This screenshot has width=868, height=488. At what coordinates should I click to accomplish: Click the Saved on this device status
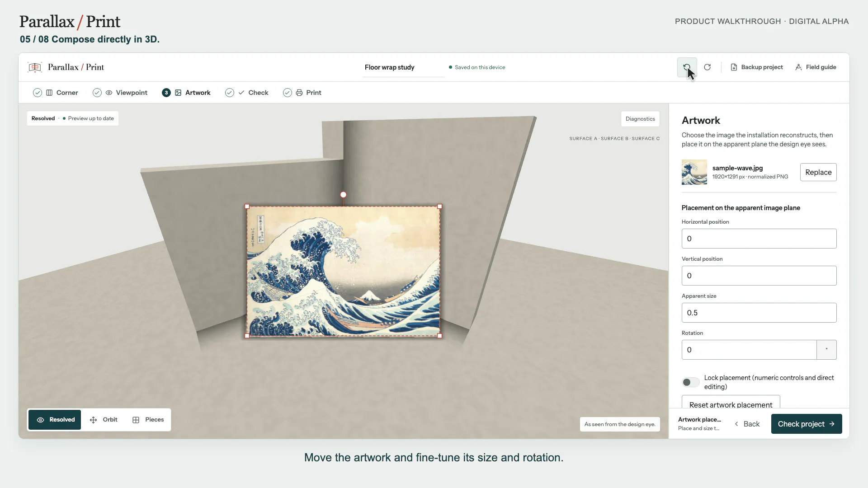477,67
